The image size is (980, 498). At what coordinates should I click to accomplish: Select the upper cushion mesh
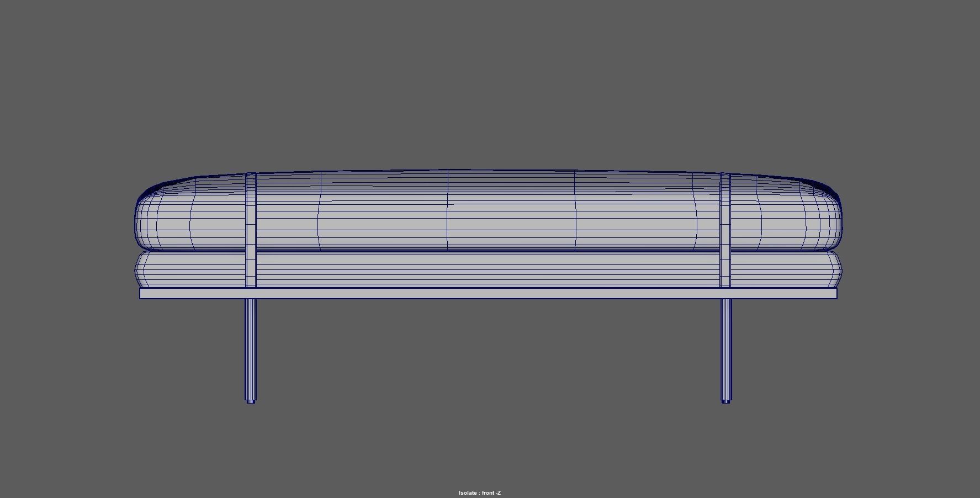click(489, 210)
